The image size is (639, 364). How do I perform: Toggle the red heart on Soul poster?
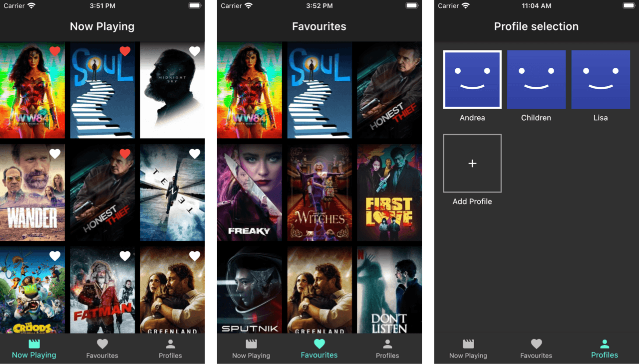(125, 51)
